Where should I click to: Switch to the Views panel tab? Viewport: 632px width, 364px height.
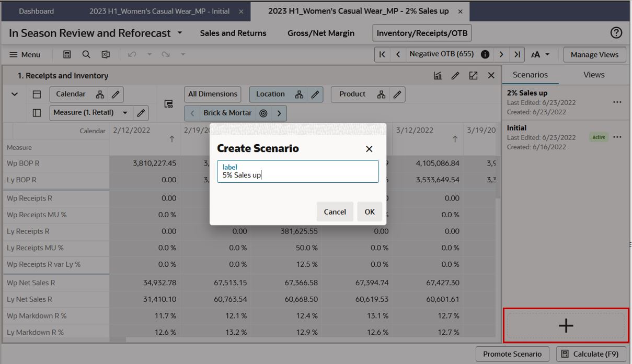593,74
